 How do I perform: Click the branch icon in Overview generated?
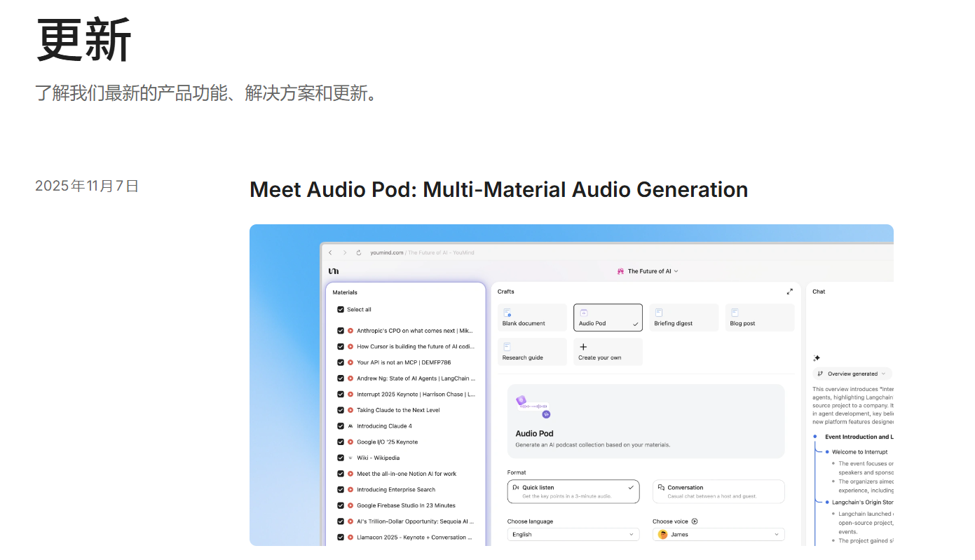tap(820, 374)
